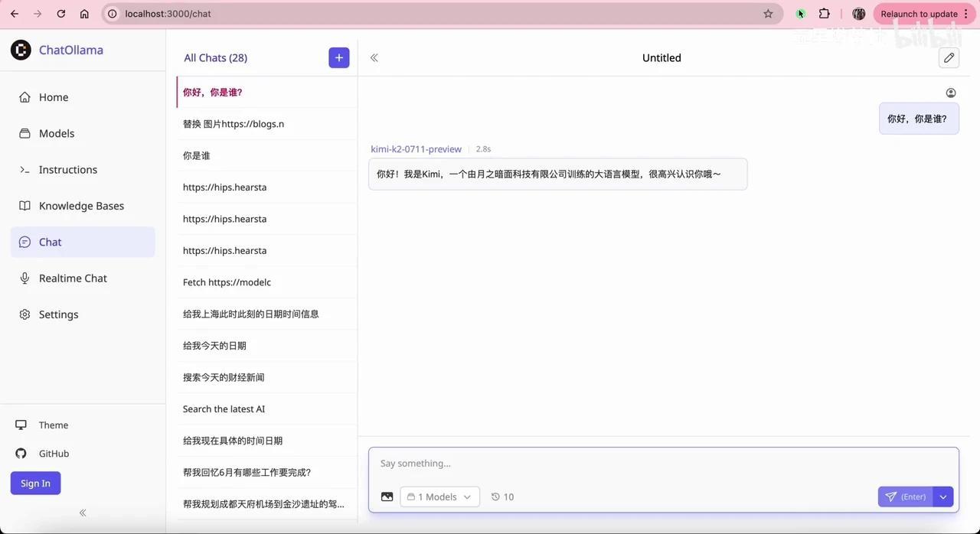Click the Realtime Chat microphone icon
Viewport: 980px width, 534px height.
coord(24,278)
